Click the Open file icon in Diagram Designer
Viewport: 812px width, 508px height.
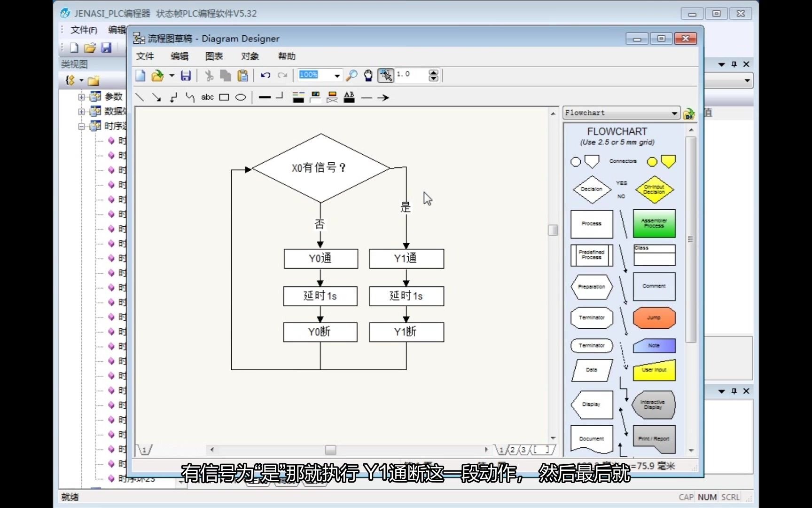pyautogui.click(x=157, y=75)
